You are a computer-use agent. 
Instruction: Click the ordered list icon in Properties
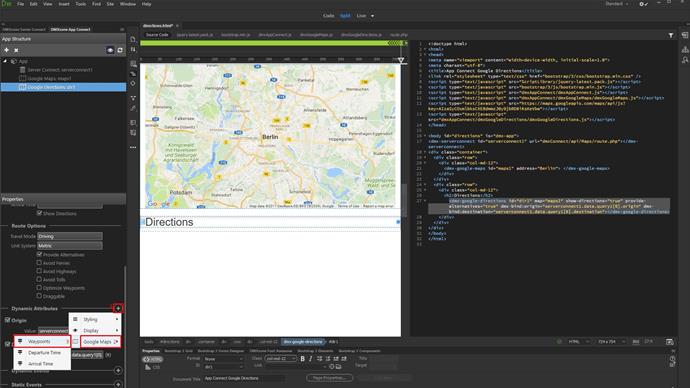(x=328, y=359)
